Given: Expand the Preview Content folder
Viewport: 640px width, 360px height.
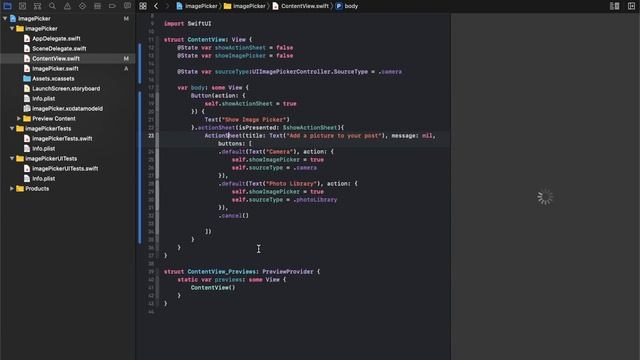Looking at the screenshot, I should (19, 118).
